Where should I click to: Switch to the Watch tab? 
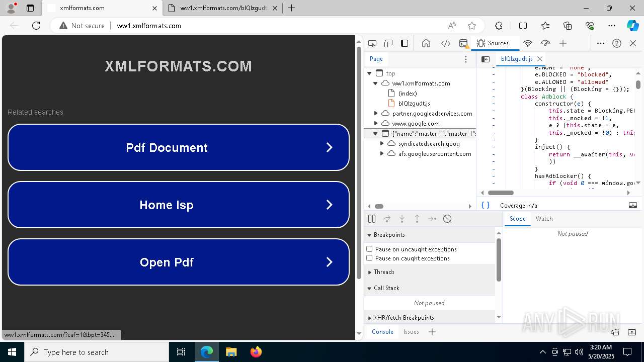(544, 219)
